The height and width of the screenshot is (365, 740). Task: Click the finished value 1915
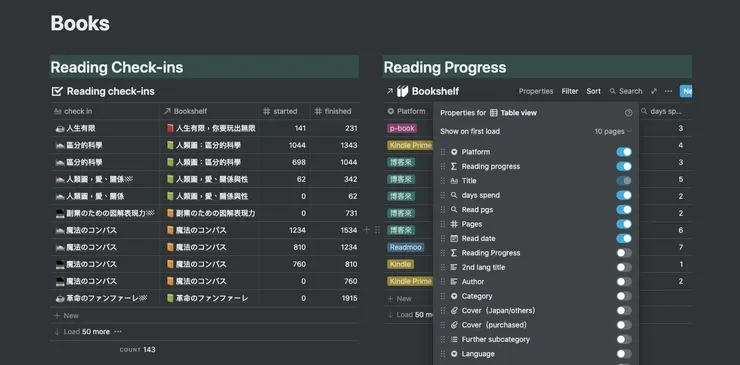(349, 298)
